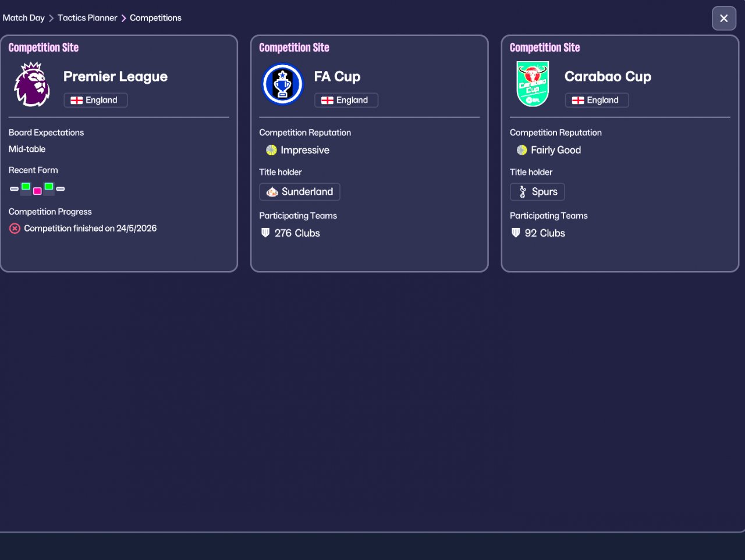The height and width of the screenshot is (560, 745).
Task: Click the pink loss marker in Recent Form
Action: (37, 191)
